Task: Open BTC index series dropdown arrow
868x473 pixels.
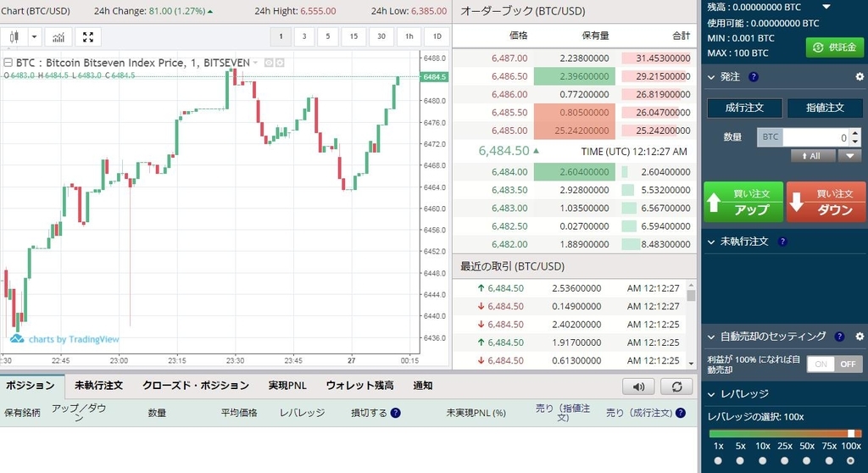Action: click(255, 63)
